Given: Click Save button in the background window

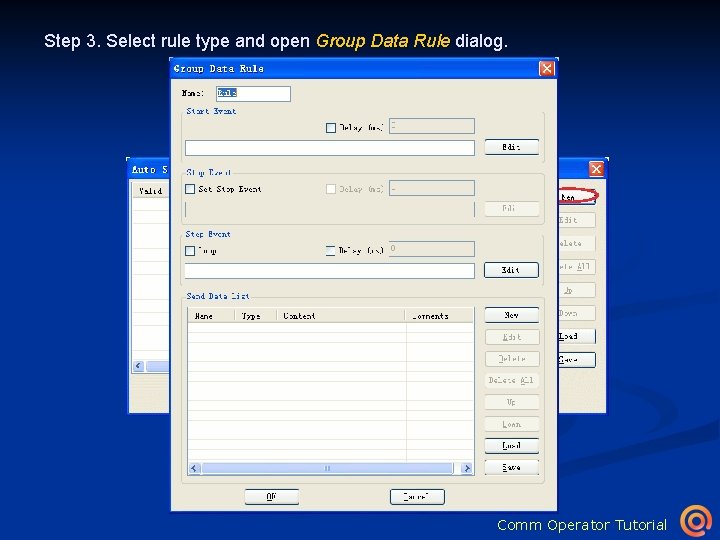Looking at the screenshot, I should [577, 360].
